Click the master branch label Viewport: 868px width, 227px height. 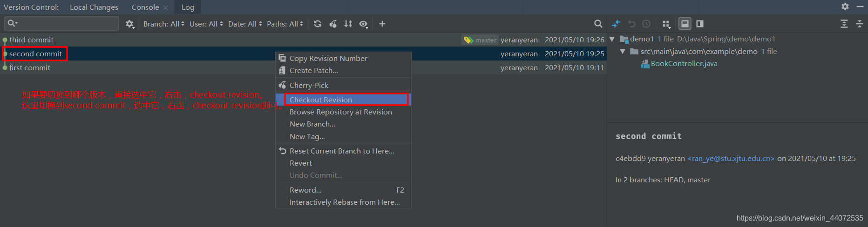point(481,40)
